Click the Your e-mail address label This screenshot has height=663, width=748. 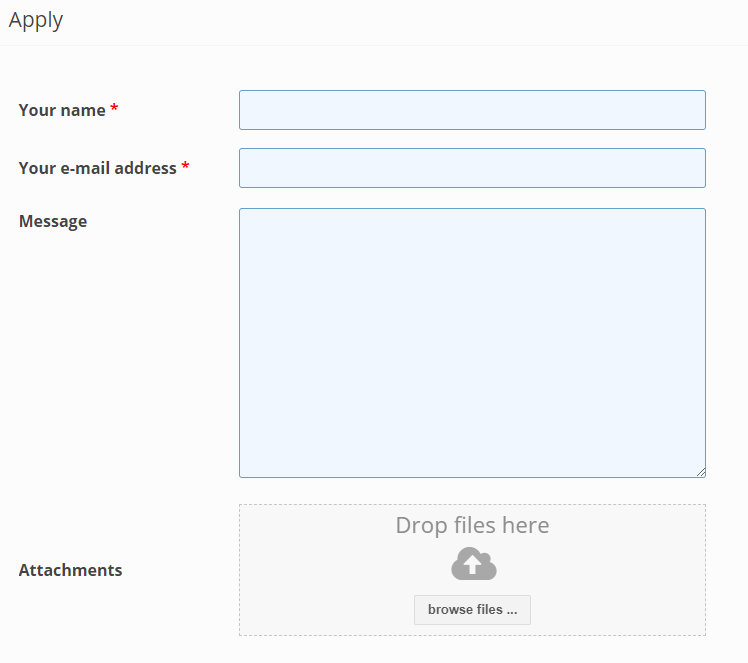coord(97,168)
